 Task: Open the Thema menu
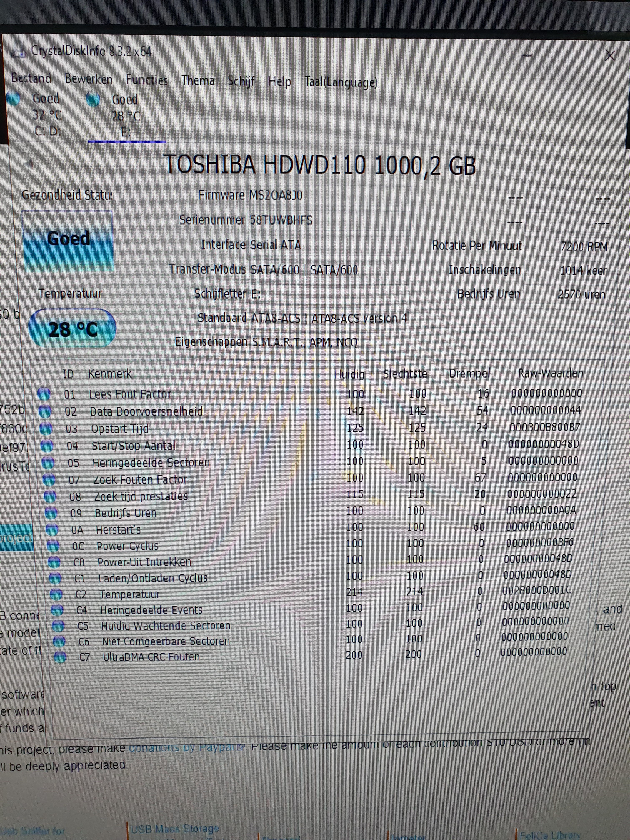coord(197,81)
